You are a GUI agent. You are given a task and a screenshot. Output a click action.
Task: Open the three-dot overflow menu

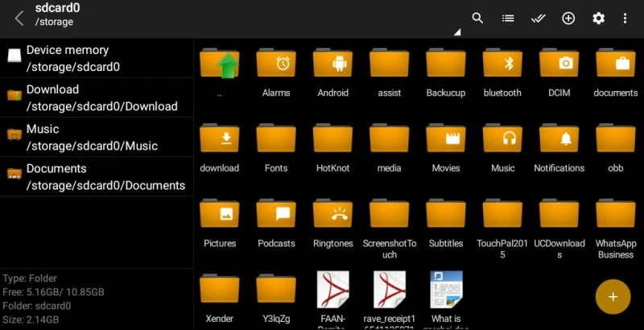pyautogui.click(x=625, y=18)
